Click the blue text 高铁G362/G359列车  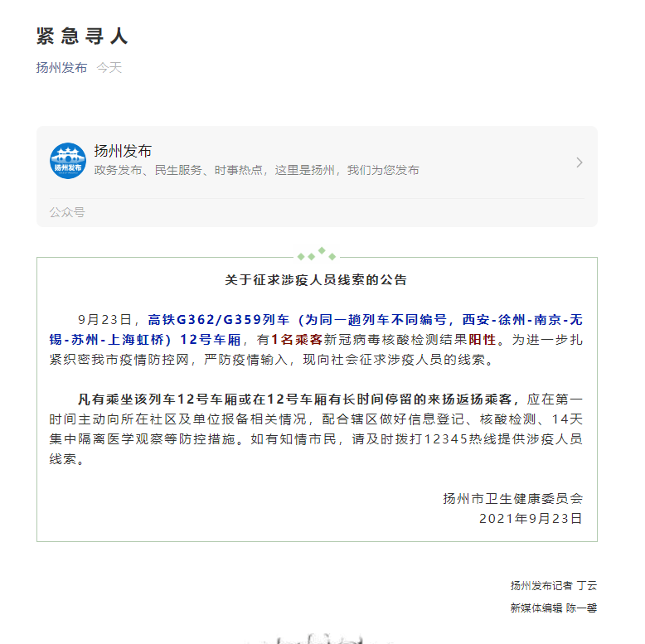tap(218, 320)
